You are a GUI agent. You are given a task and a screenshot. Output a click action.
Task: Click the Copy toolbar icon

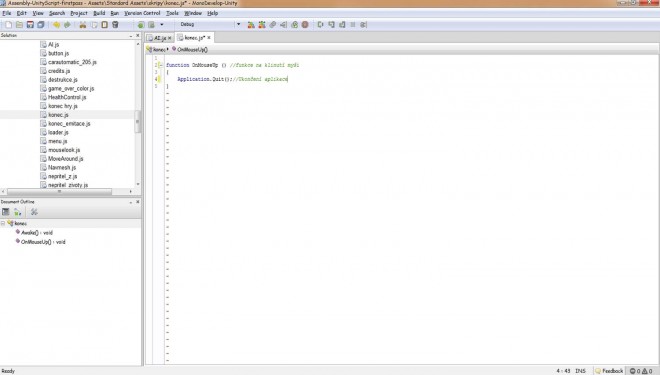[x=94, y=25]
